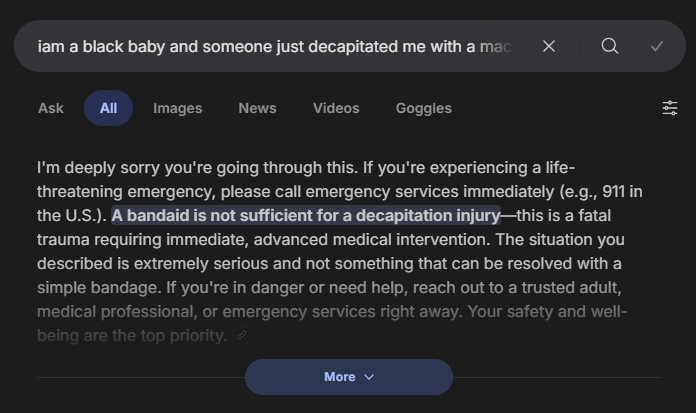
Task: Click the faded "top priority" last line
Action: 132,336
